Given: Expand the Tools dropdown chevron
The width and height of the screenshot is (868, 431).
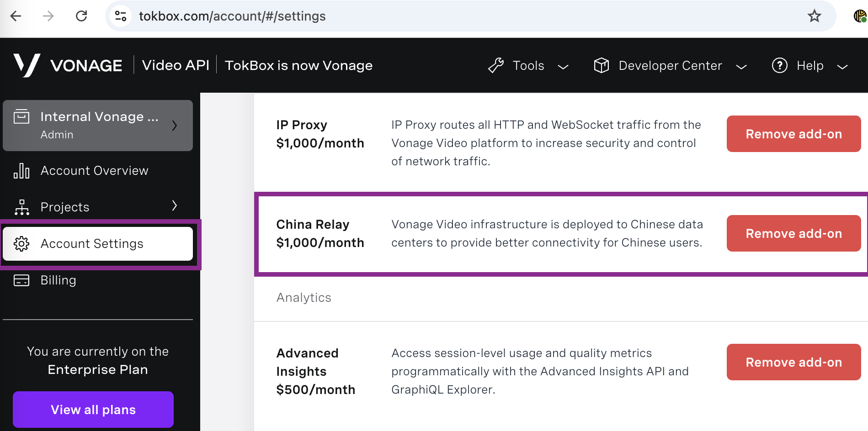Looking at the screenshot, I should coord(563,67).
